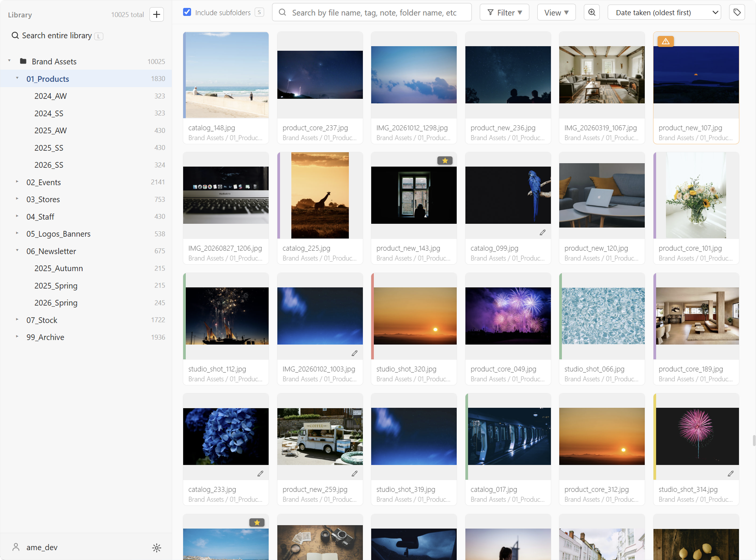Click the edit pencil on product_new_259.jpg
This screenshot has width=756, height=560.
point(355,473)
